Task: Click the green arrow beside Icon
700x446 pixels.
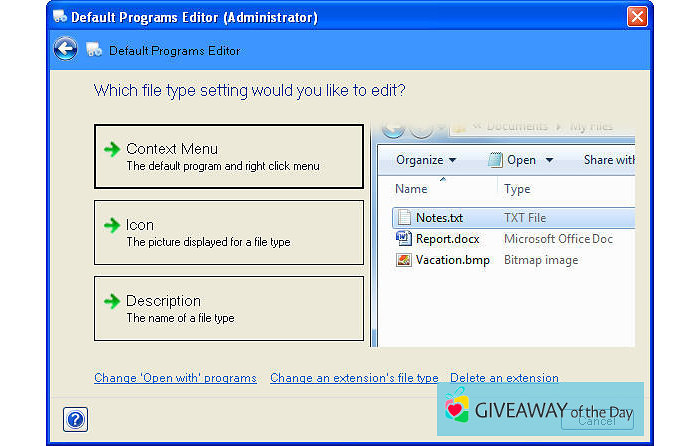Action: click(x=112, y=225)
